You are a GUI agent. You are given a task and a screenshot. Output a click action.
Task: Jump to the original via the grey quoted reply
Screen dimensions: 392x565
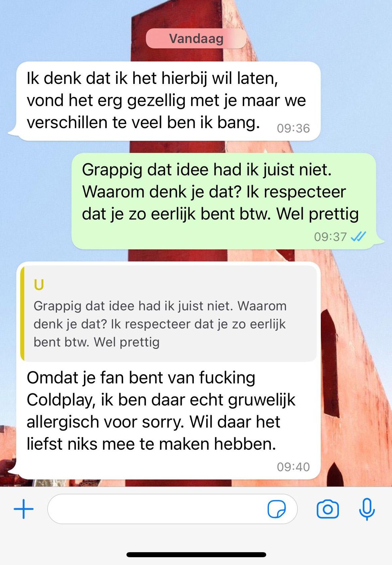(168, 314)
